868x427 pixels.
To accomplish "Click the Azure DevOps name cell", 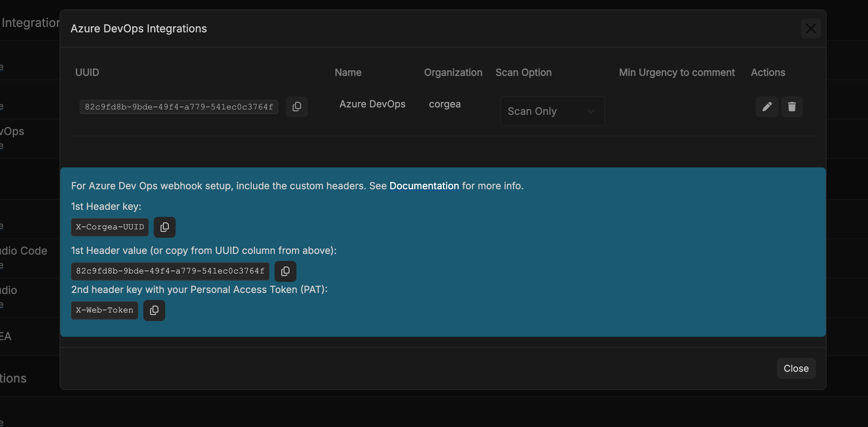I will tap(372, 104).
